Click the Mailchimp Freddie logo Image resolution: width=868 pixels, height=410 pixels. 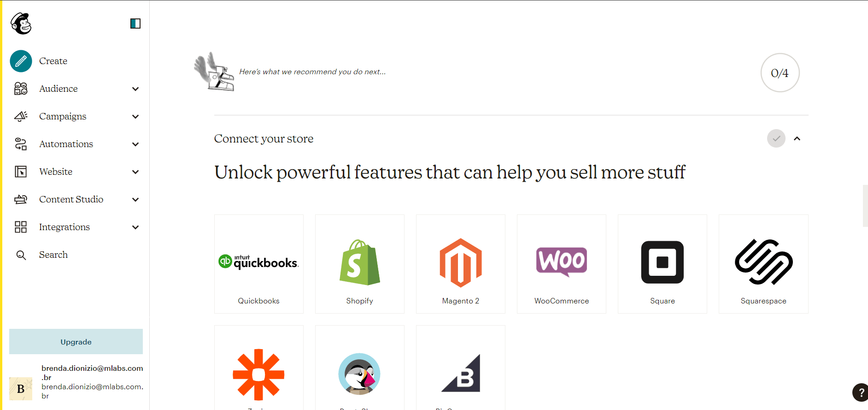coord(21,23)
